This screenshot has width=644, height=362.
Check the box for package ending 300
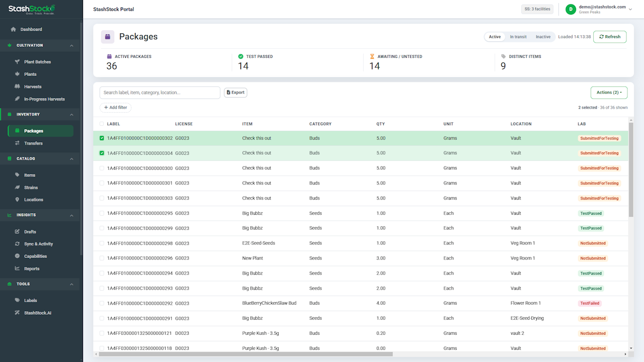(102, 168)
